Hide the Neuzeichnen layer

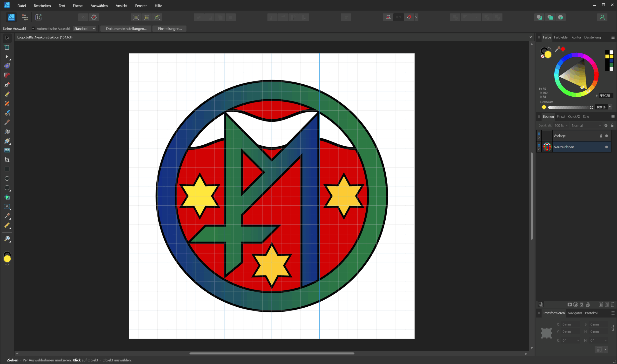click(606, 147)
